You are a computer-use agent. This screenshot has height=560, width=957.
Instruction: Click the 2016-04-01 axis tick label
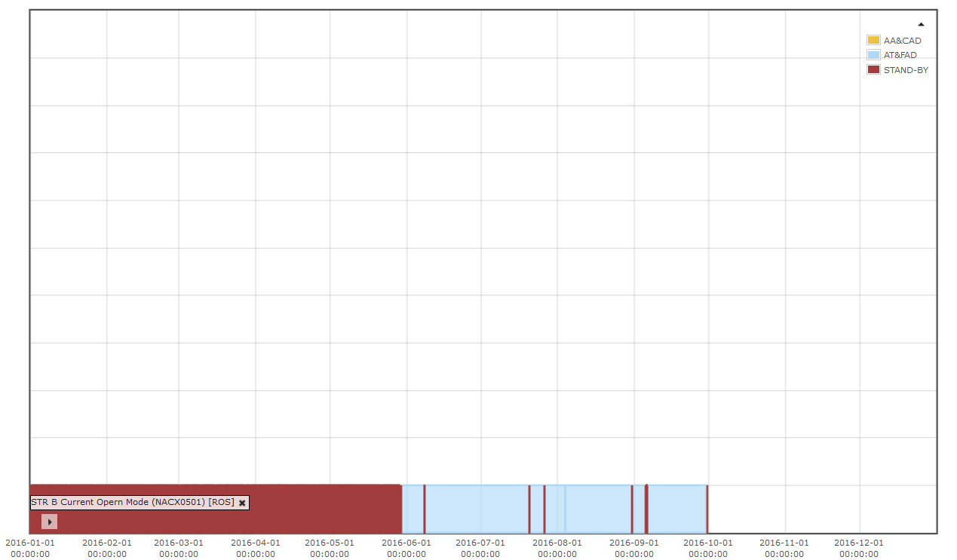point(256,548)
